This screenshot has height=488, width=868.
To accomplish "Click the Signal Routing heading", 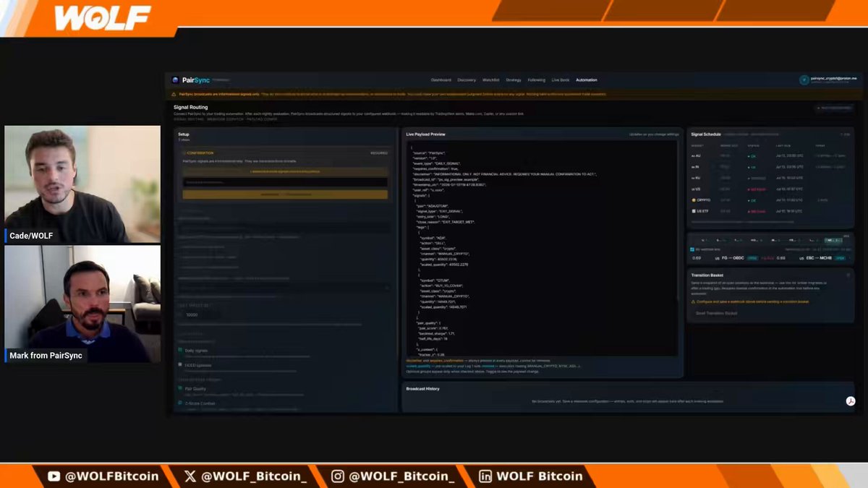I will tap(190, 107).
